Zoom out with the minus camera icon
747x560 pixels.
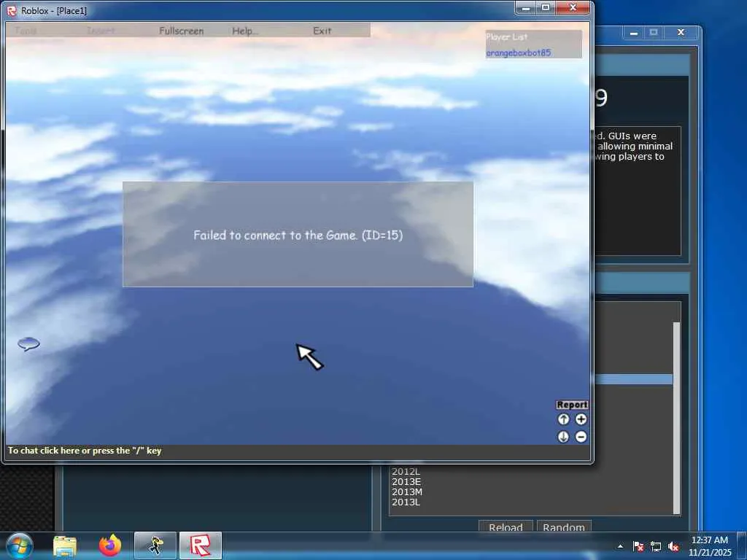point(581,437)
